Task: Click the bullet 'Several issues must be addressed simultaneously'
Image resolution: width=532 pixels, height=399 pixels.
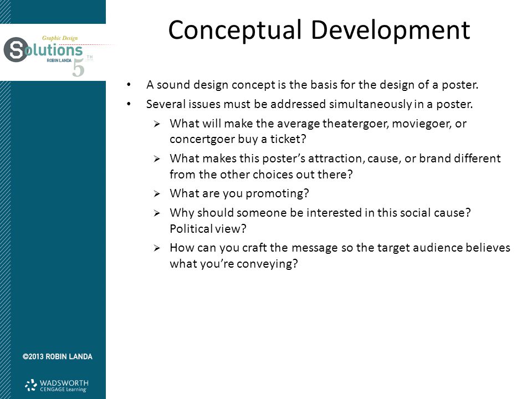Action: coord(309,104)
